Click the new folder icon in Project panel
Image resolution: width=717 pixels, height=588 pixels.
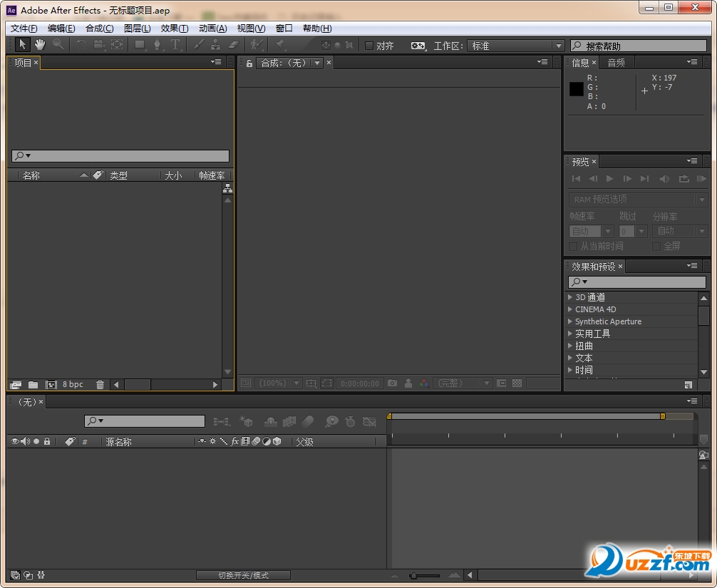33,385
